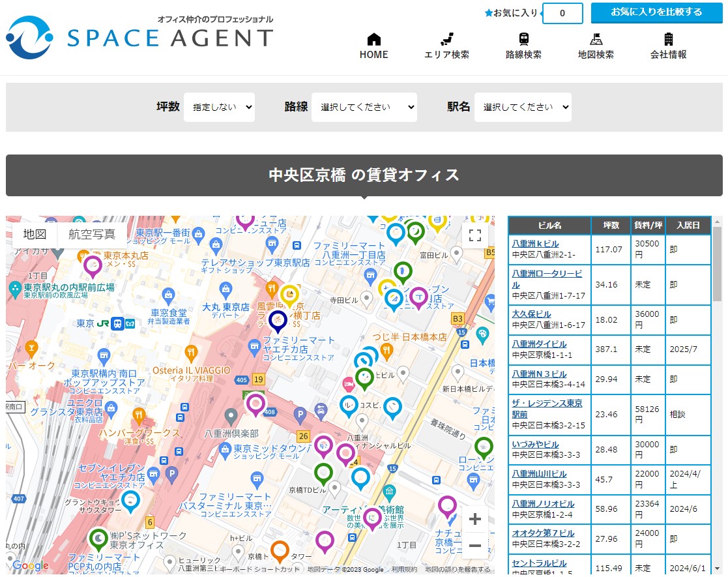Open エリア検索 area search
This screenshot has width=728, height=577.
(x=446, y=46)
